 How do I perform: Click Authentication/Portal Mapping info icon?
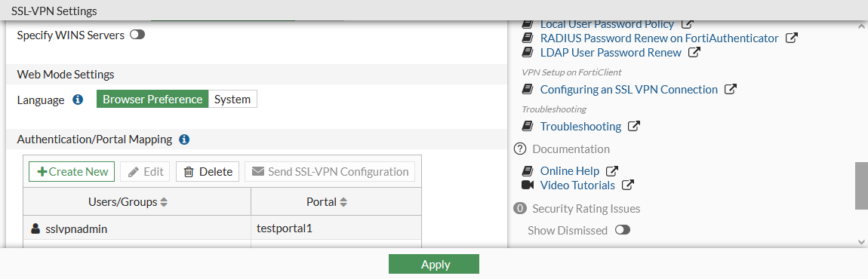[185, 139]
